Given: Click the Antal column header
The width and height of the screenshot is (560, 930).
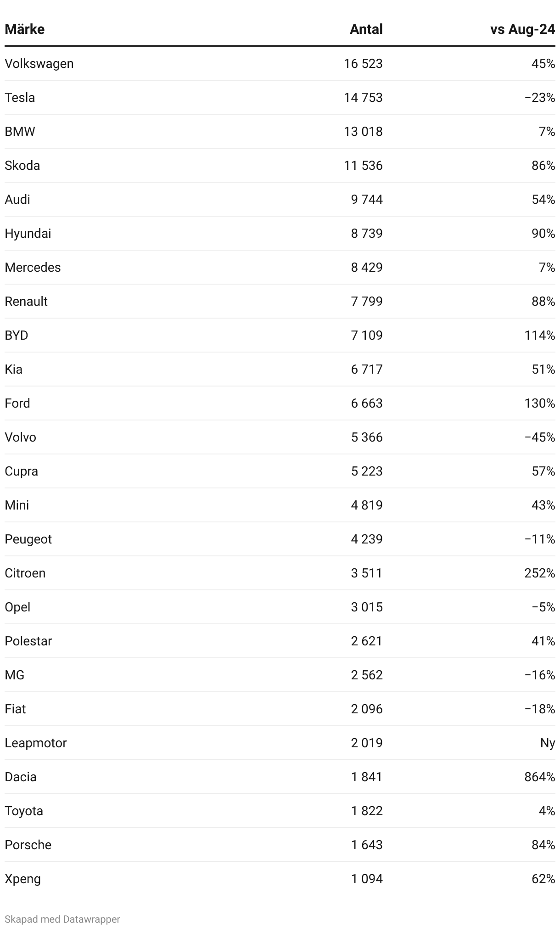Looking at the screenshot, I should tap(366, 29).
